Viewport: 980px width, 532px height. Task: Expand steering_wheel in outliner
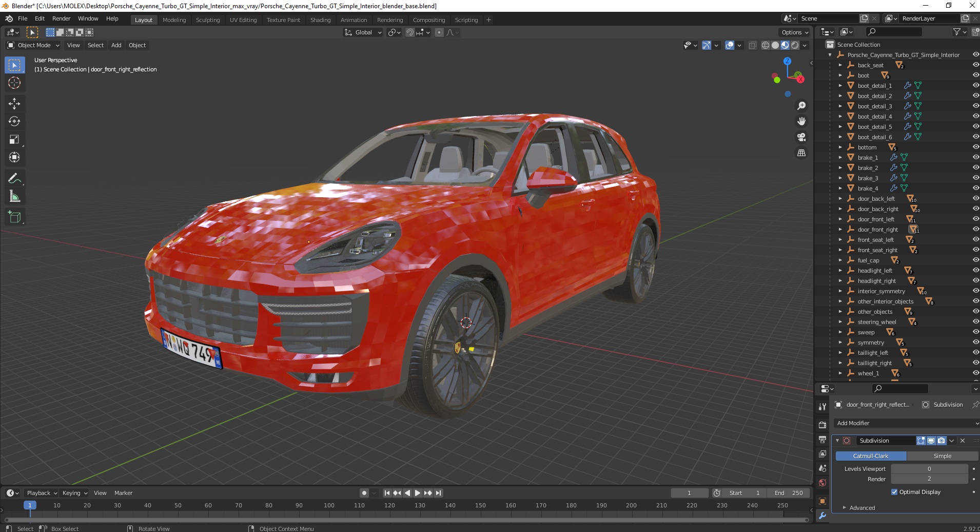tap(840, 322)
